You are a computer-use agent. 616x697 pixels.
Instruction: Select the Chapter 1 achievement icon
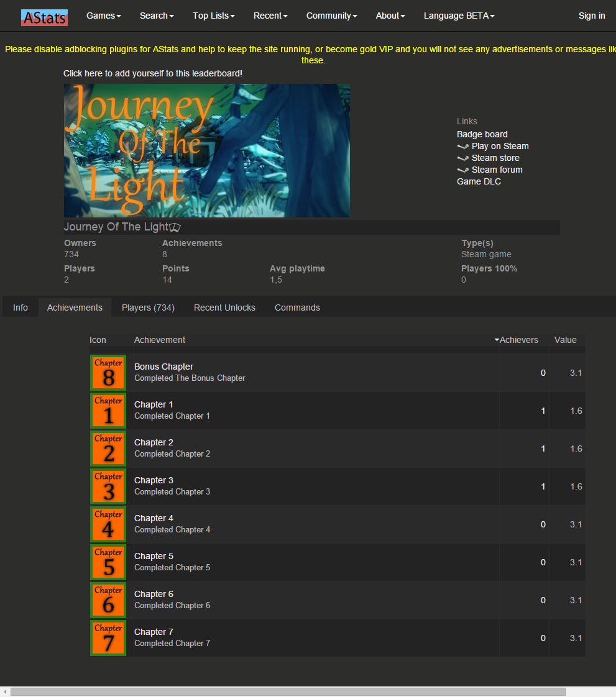click(108, 411)
